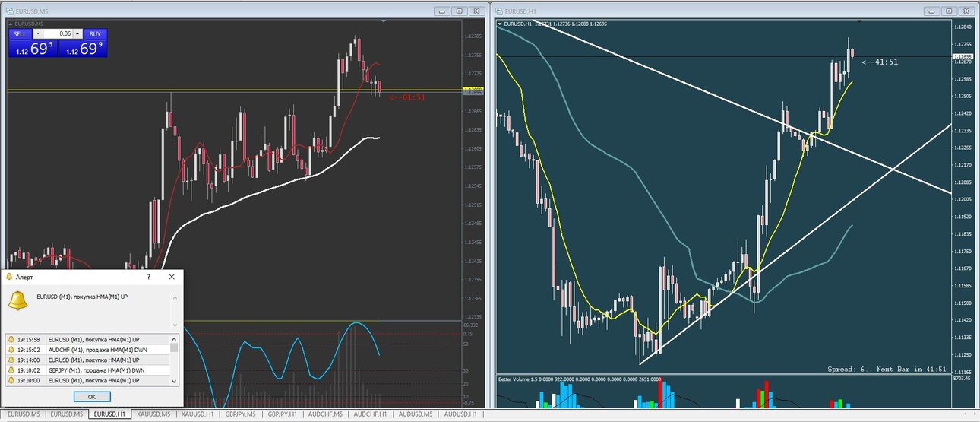Click the large yellow bell icon in the alert
The width and height of the screenshot is (980, 422).
[17, 300]
